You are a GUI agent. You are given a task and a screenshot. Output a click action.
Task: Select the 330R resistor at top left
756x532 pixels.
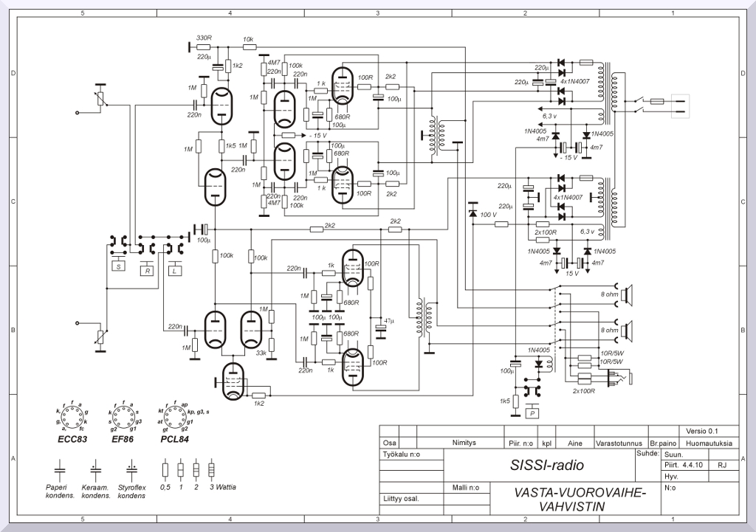point(205,46)
